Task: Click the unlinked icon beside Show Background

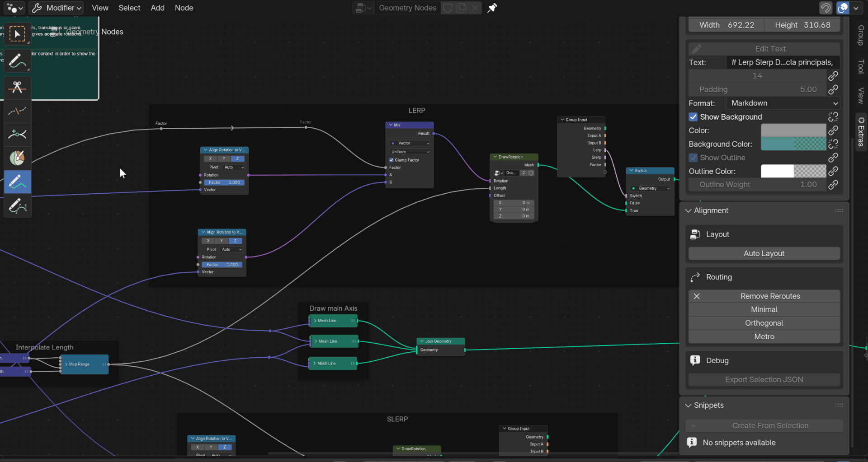Action: tap(833, 117)
